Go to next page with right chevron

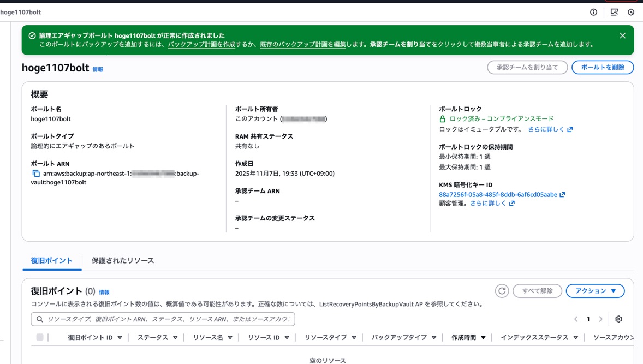pyautogui.click(x=600, y=319)
